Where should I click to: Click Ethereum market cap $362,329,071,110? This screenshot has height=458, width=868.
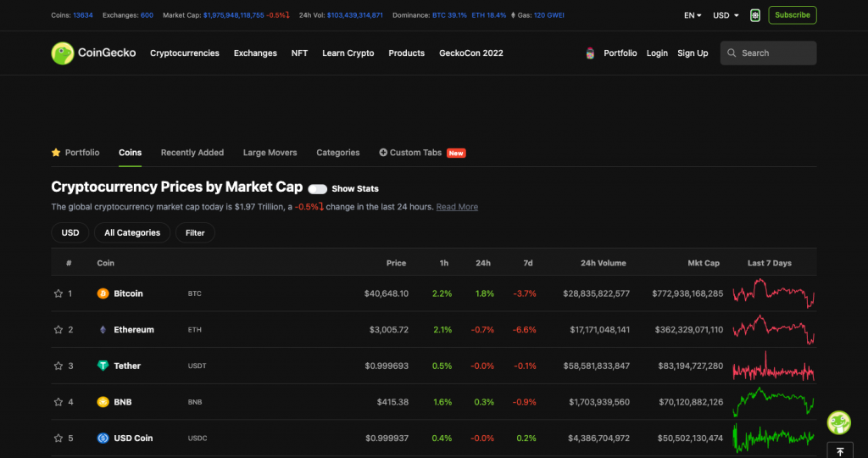point(688,330)
